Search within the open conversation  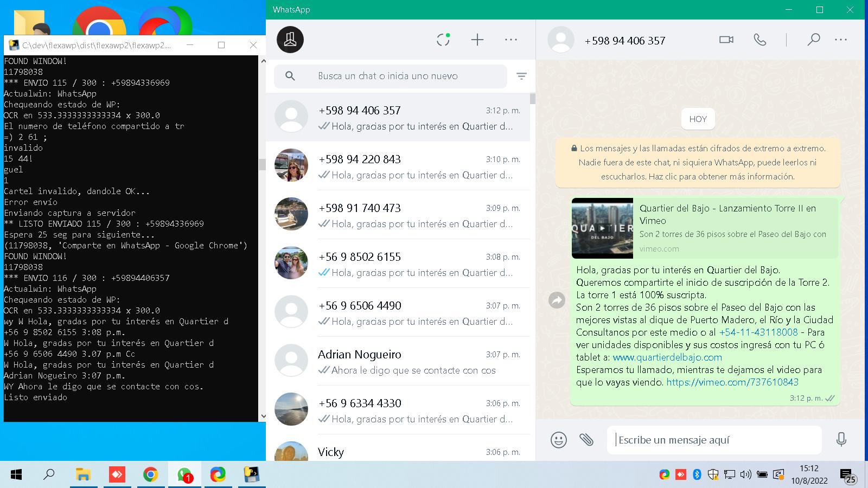pyautogui.click(x=813, y=40)
